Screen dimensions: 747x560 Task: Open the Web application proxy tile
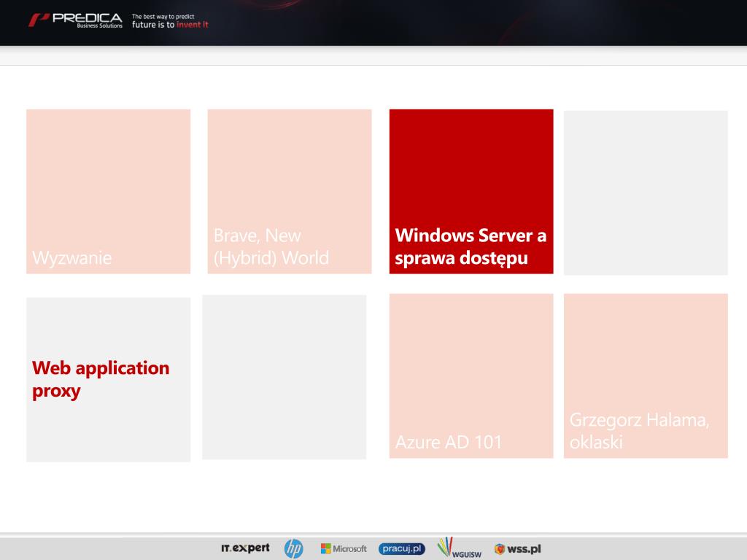pos(108,379)
